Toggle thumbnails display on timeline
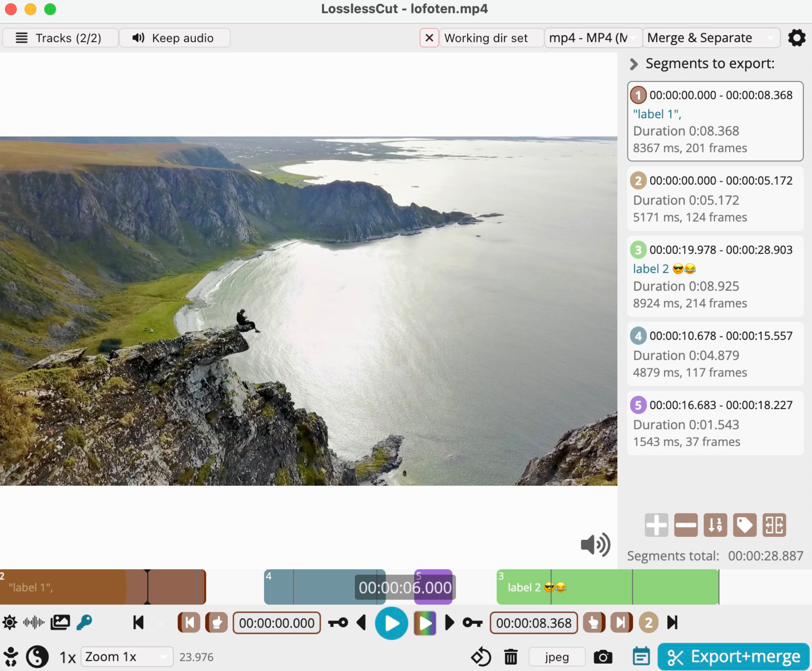The height and width of the screenshot is (671, 812). [x=60, y=623]
